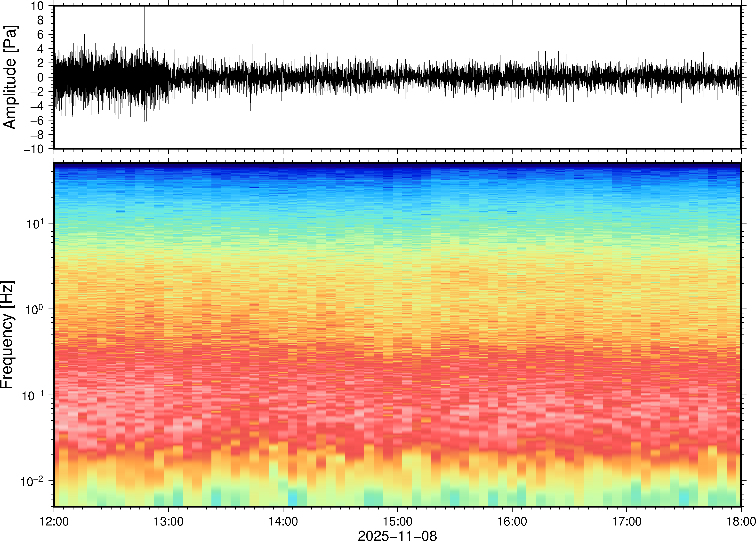Click the 16:00 time axis label

pos(512,521)
